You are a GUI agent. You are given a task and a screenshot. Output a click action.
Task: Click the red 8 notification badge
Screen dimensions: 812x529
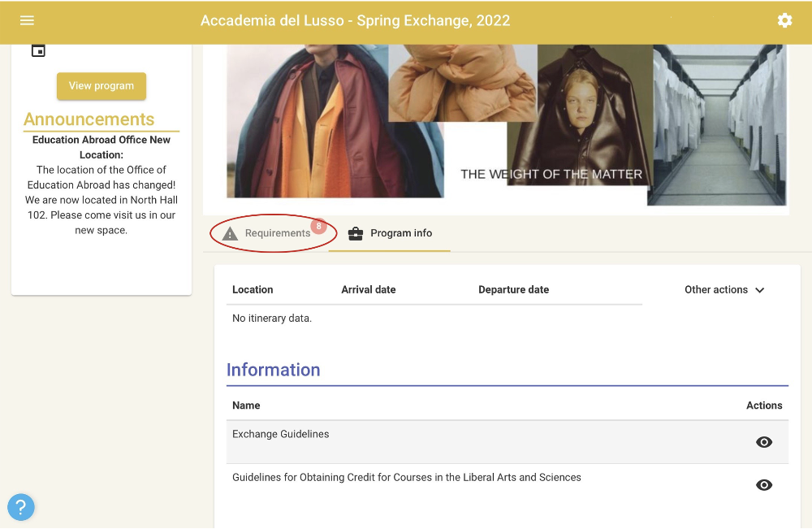[x=318, y=226]
